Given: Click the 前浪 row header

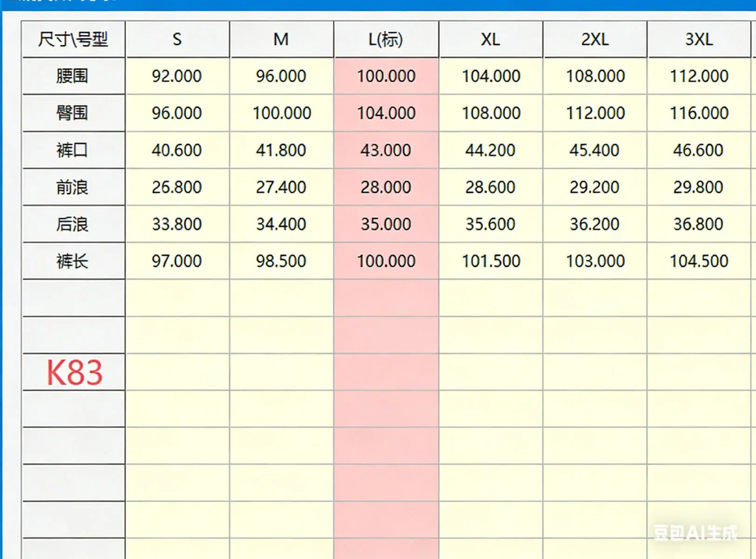Looking at the screenshot, I should 73,187.
